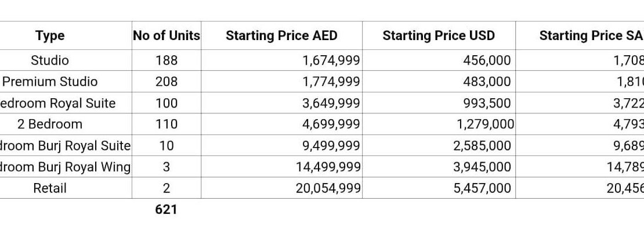Select AED price 14,499,999
This screenshot has height=240, width=644.
click(328, 167)
